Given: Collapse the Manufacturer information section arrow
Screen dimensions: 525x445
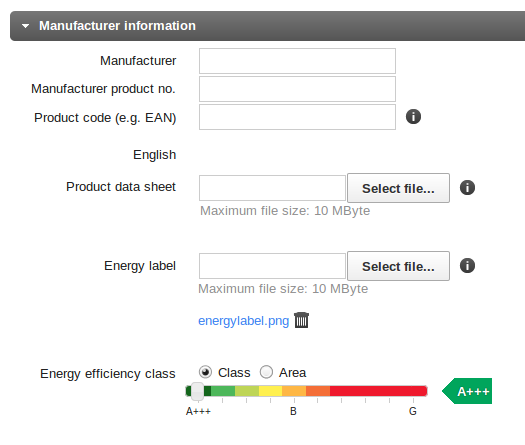Looking at the screenshot, I should (25, 26).
